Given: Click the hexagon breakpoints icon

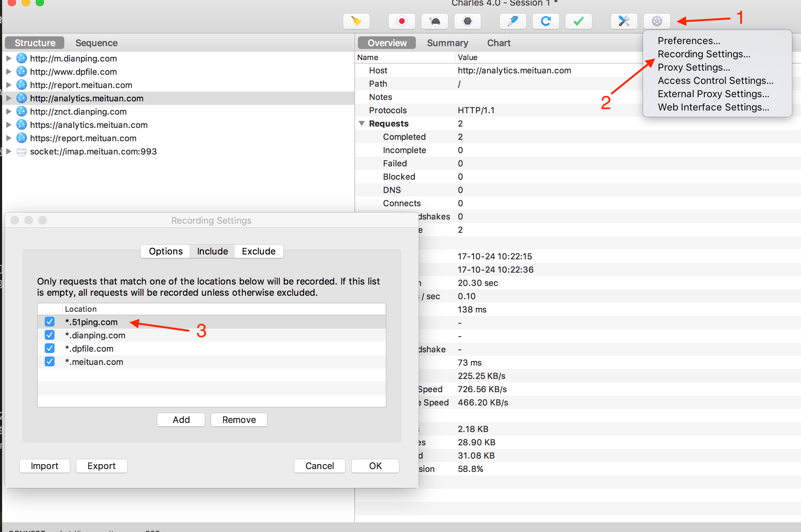Looking at the screenshot, I should [x=467, y=21].
